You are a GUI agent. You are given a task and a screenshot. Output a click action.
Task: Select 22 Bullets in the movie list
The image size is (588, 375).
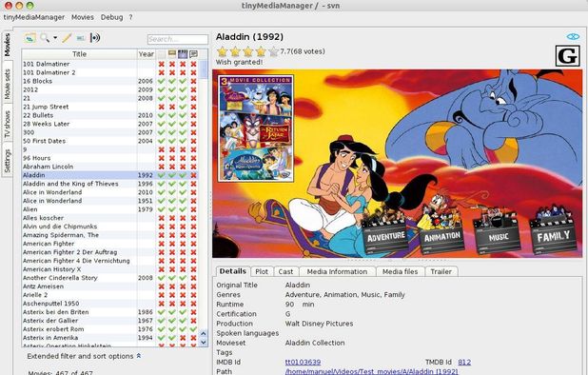(110, 115)
